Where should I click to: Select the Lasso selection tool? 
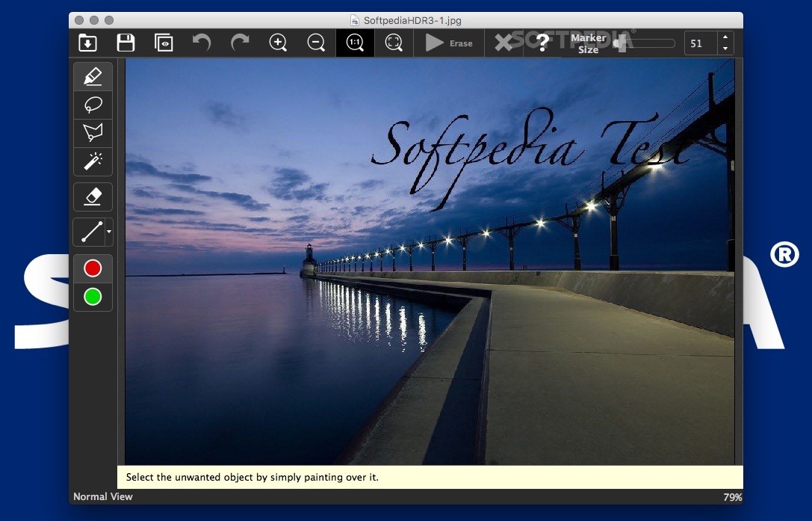pos(93,104)
